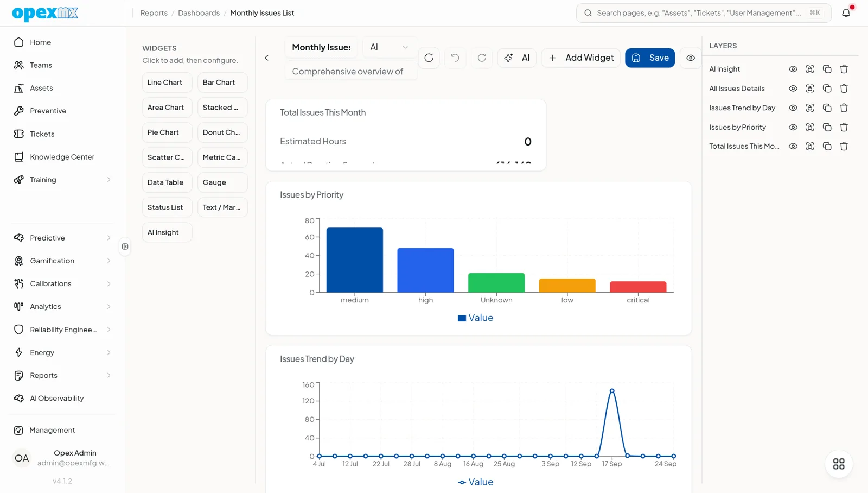Screen dimensions: 868x493
Task: Delete the Issues by Priority layer
Action: coord(844,127)
